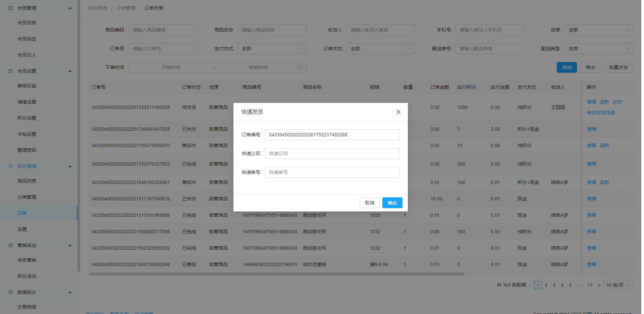
Task: Go to page 2 in pagination
Action: coord(546,285)
